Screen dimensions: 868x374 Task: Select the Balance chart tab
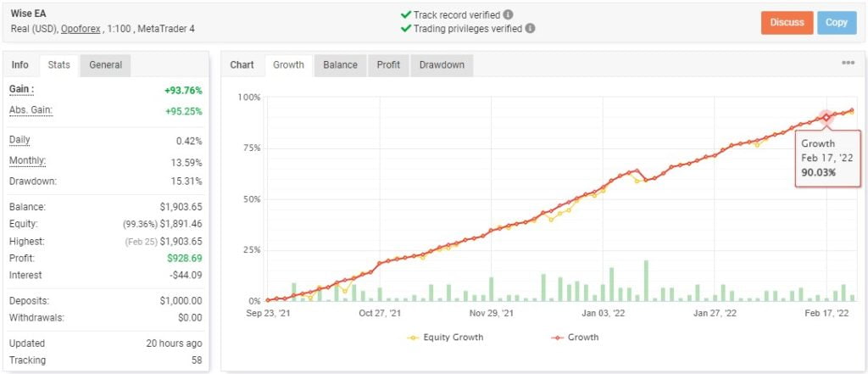tap(341, 64)
